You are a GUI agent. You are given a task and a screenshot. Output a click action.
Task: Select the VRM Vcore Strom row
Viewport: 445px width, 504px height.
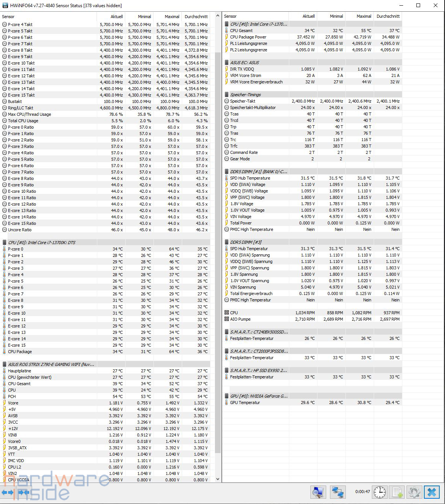(x=312, y=75)
